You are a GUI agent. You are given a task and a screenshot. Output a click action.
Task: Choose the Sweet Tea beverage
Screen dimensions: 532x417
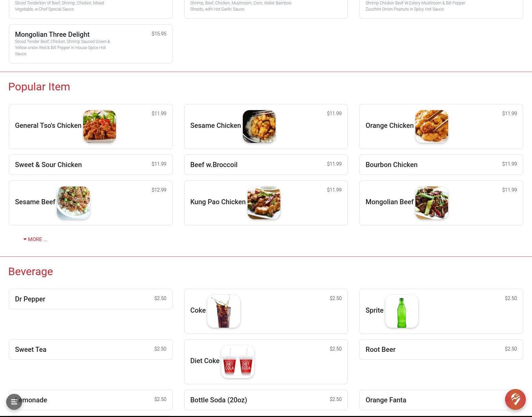91,349
